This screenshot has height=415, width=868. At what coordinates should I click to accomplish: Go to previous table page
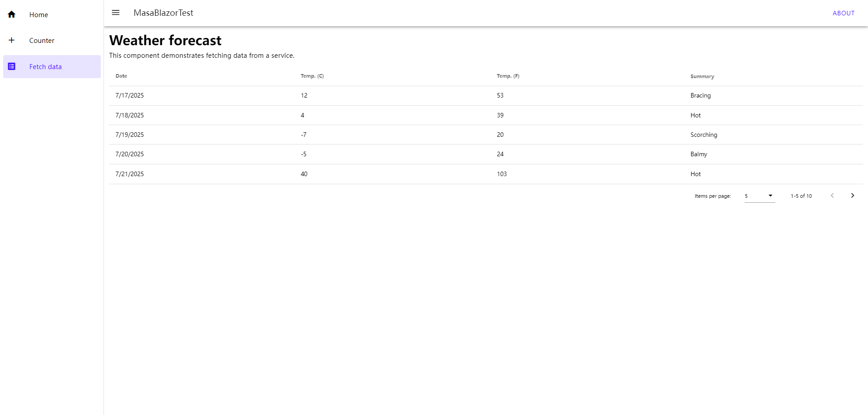pyautogui.click(x=832, y=196)
